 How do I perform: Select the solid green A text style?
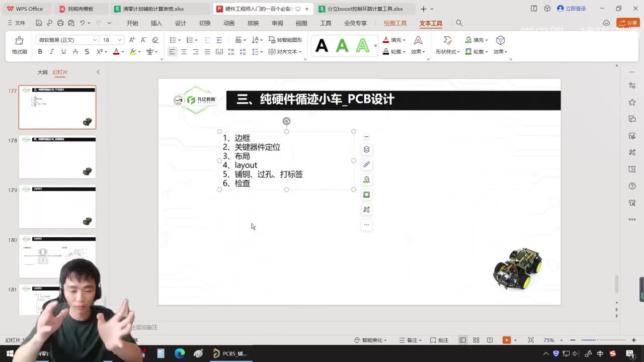click(x=342, y=46)
